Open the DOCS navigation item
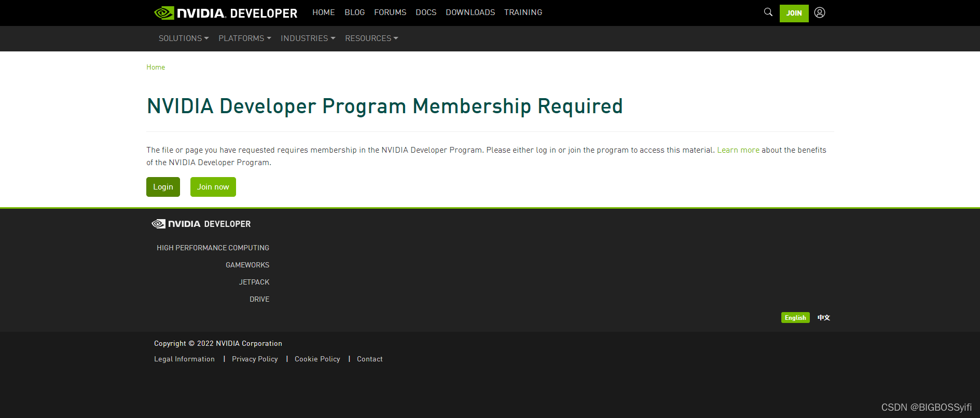 426,12
